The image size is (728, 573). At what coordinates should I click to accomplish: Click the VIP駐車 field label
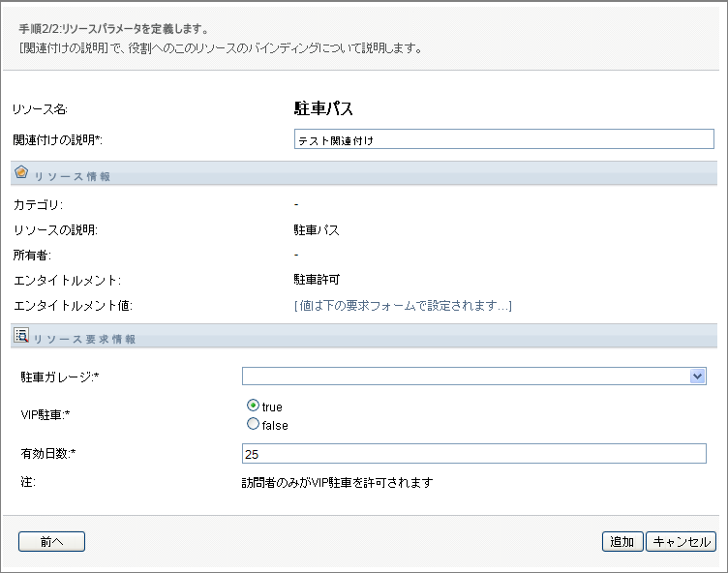pos(45,414)
